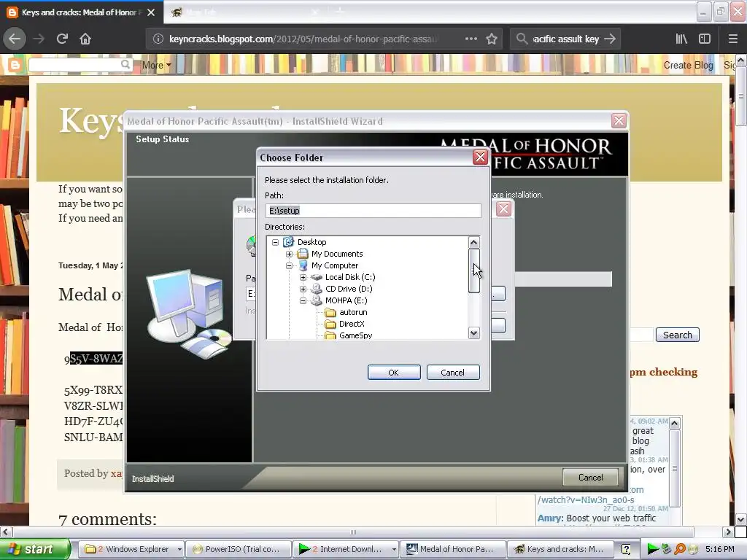
Task: Switch to Medal of Honor taskbar button
Action: 453,549
